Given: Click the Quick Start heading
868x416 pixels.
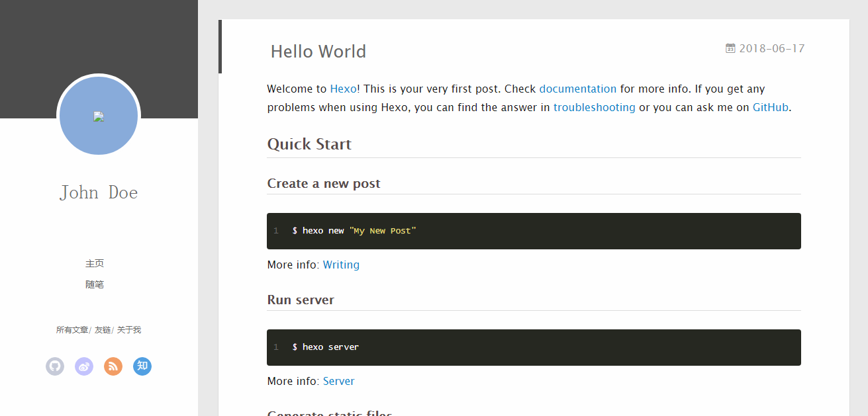Looking at the screenshot, I should (309, 144).
